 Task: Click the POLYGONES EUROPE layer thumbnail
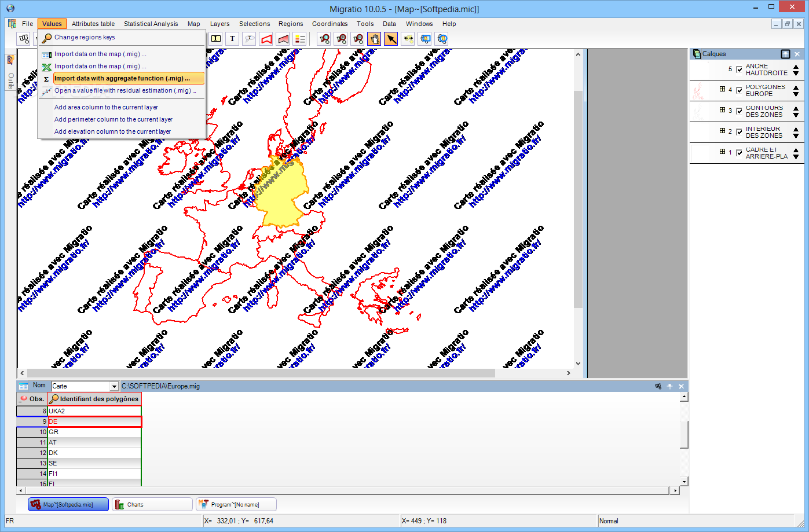click(x=698, y=90)
